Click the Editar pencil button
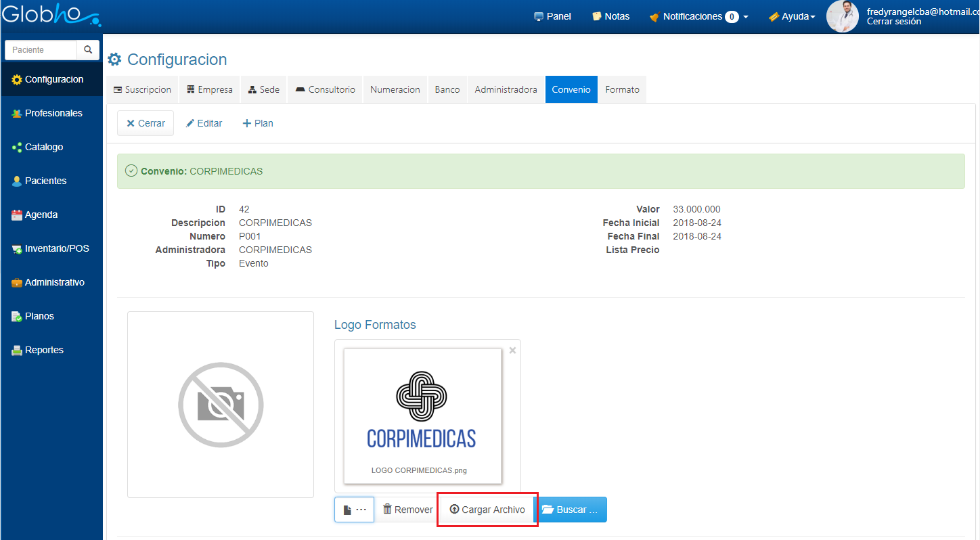This screenshot has width=980, height=540. [x=204, y=123]
